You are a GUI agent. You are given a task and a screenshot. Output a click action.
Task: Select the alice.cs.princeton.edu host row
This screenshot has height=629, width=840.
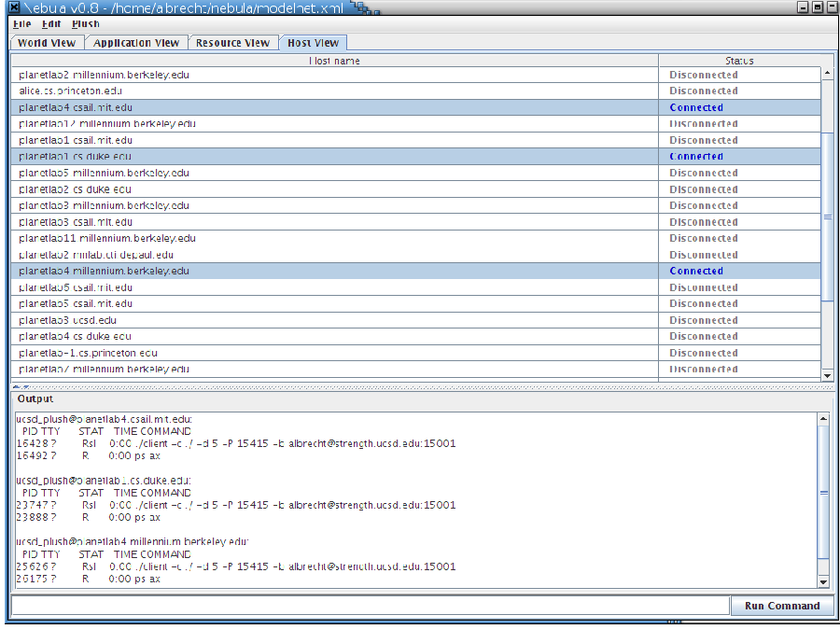coord(336,91)
